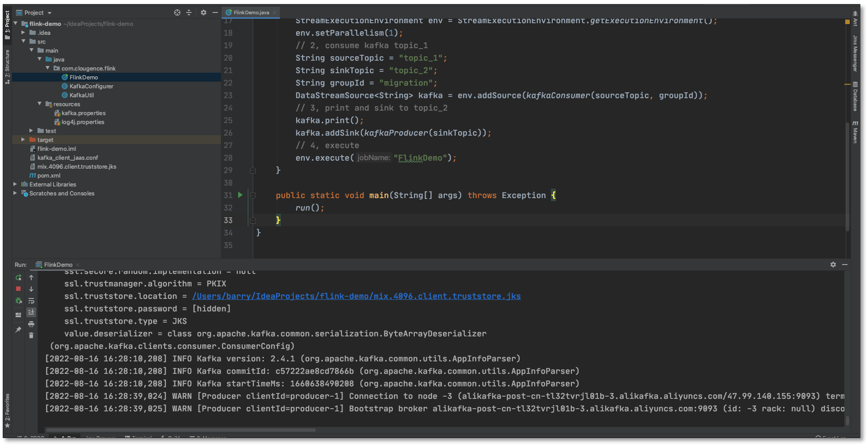Open the truststore.jks file path link
Image resolution: width=868 pixels, height=447 pixels.
pyautogui.click(x=356, y=297)
